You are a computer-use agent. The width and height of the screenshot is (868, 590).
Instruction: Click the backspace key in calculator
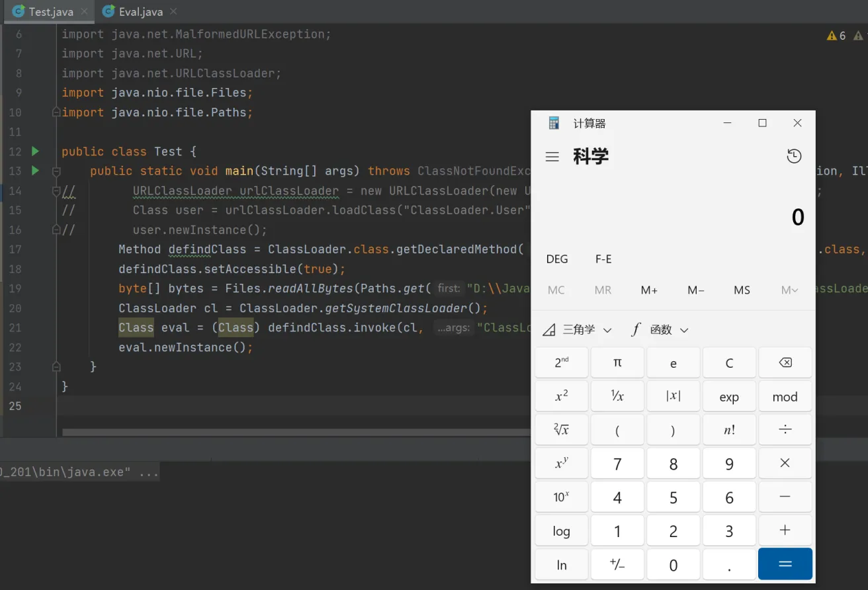[785, 362]
